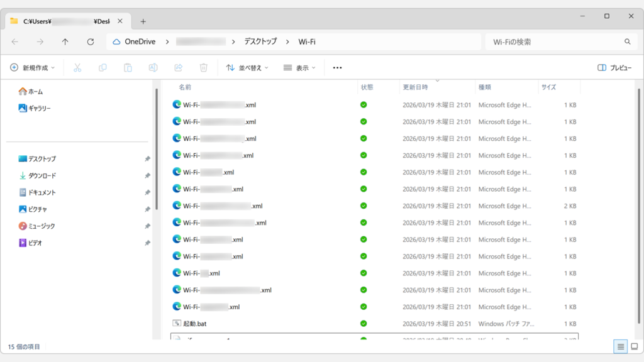The width and height of the screenshot is (644, 362).
Task: Open the See more (...) menu
Action: pos(338,67)
